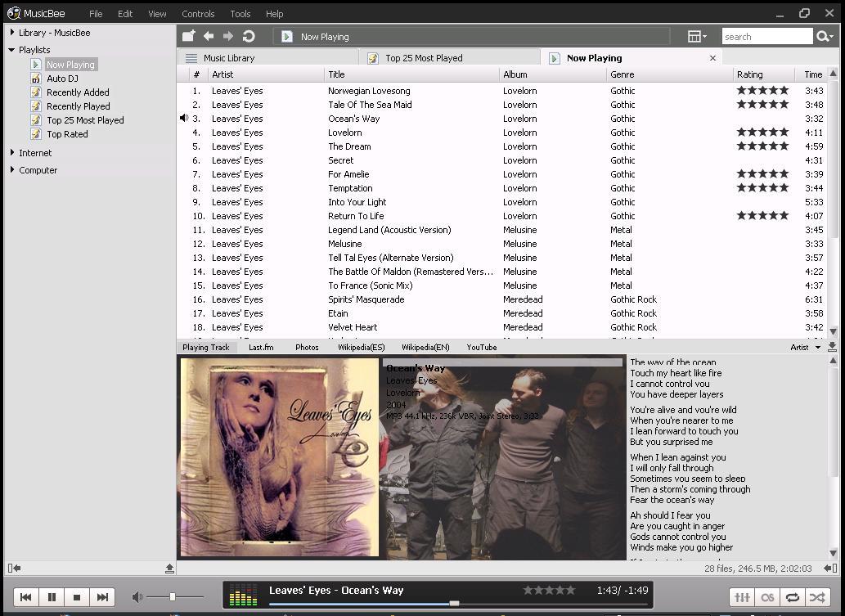
Task: Collapse the Playlists tree node
Action: [x=11, y=50]
